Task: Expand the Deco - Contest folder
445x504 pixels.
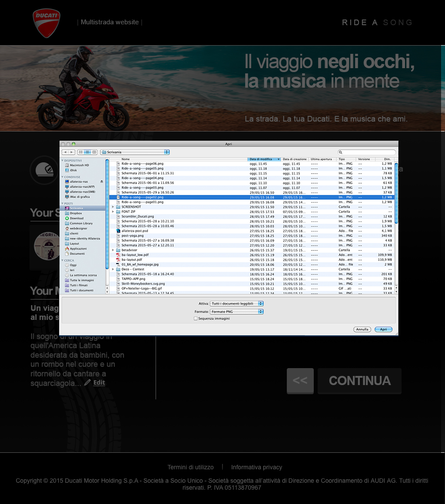Action: (113, 269)
